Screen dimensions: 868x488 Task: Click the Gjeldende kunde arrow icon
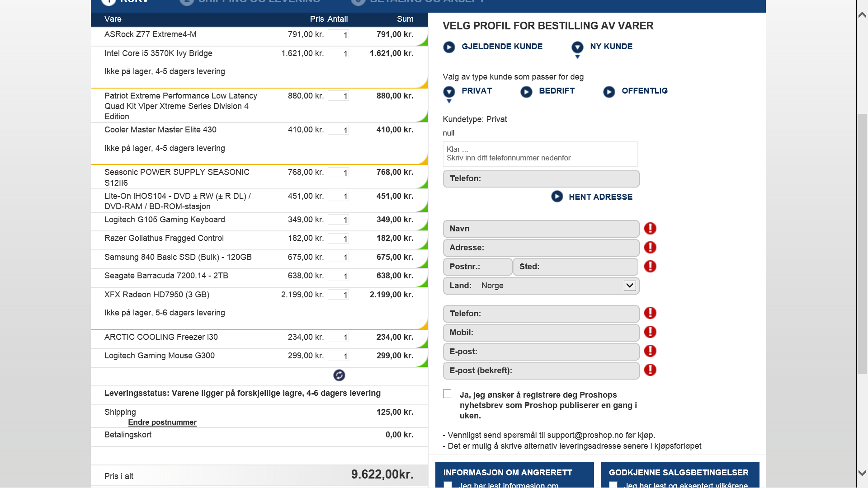pyautogui.click(x=449, y=47)
